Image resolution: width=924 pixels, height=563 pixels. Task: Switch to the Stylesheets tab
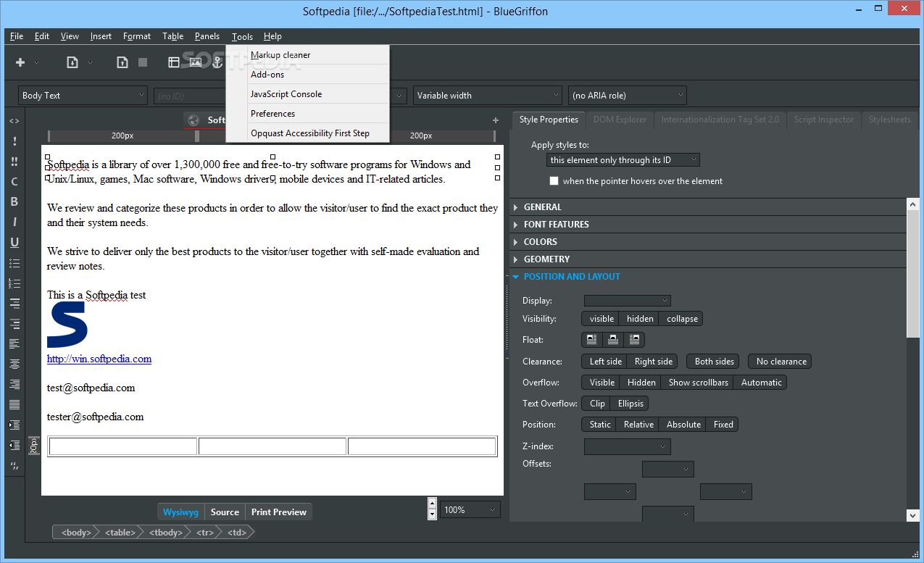coord(889,120)
